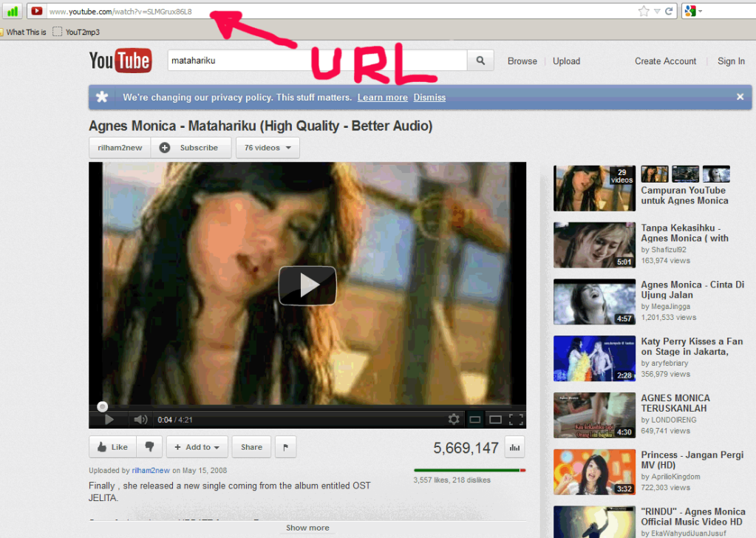Viewport: 756px width, 538px height.
Task: Close the privacy policy banner
Action: (x=740, y=97)
